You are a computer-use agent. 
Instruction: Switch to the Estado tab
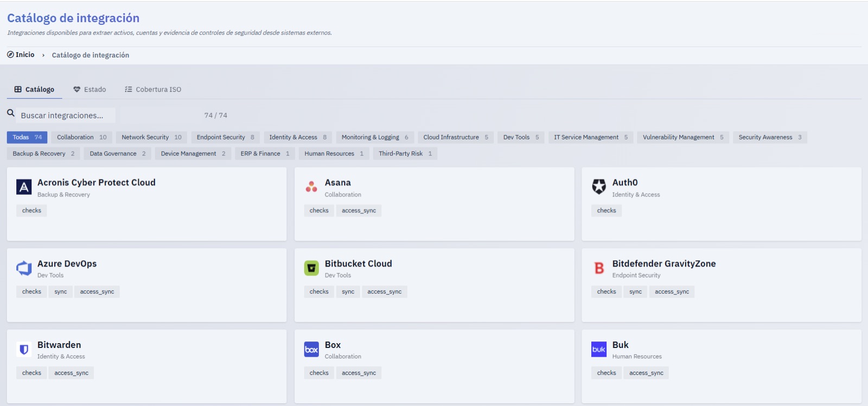(90, 90)
